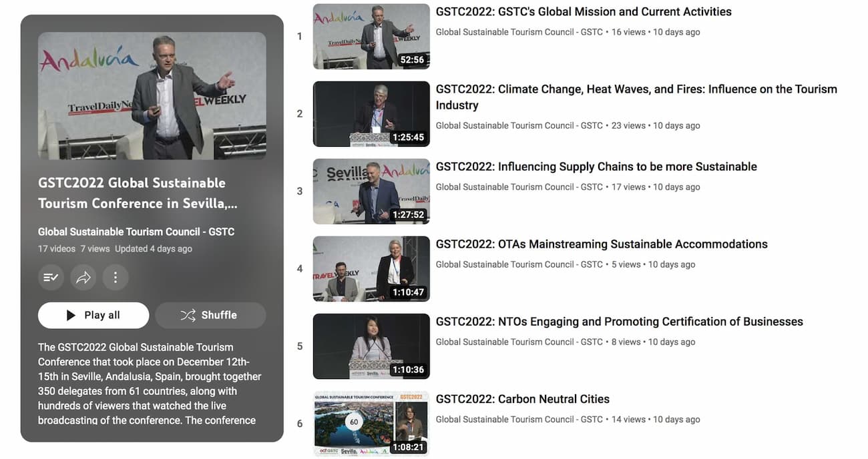The height and width of the screenshot is (459, 868).
Task: Open the Influencing Supply Chains video title
Action: coord(596,167)
